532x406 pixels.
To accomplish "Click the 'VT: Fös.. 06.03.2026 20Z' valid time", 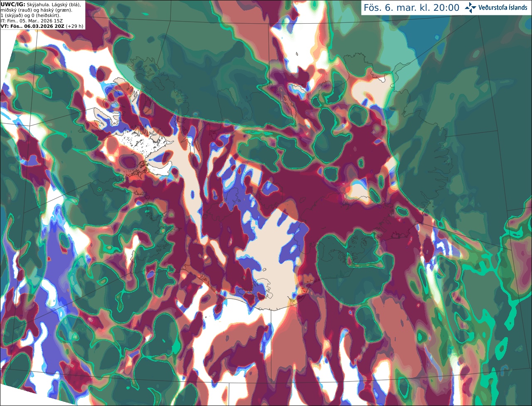I will coord(32,26).
